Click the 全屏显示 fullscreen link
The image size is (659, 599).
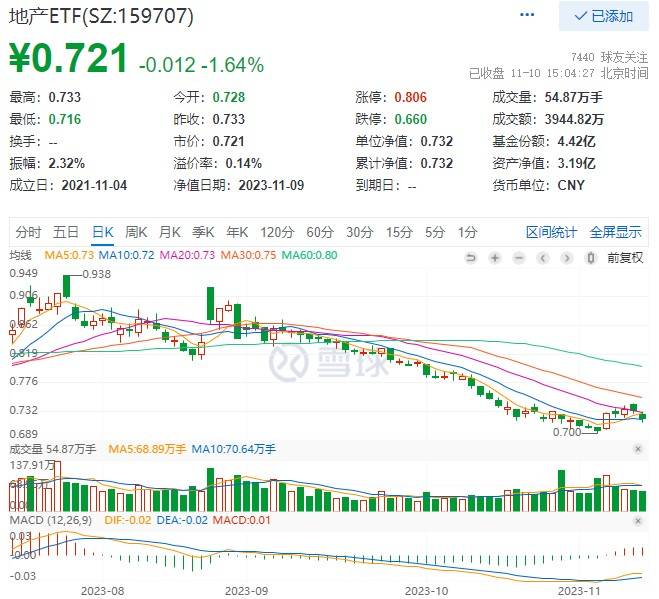[615, 233]
